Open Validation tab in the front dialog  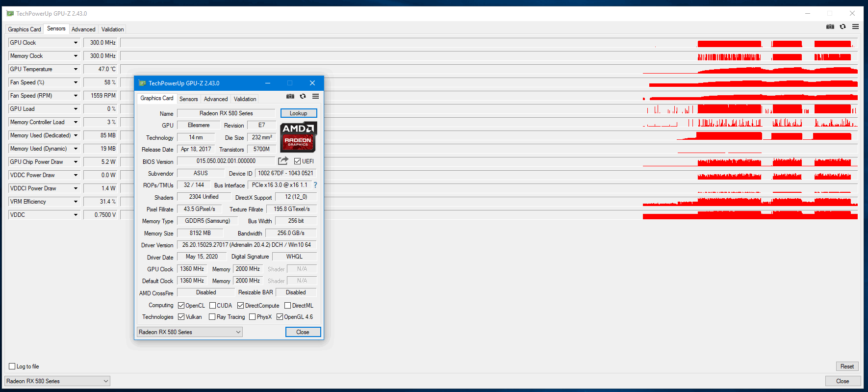(x=245, y=99)
